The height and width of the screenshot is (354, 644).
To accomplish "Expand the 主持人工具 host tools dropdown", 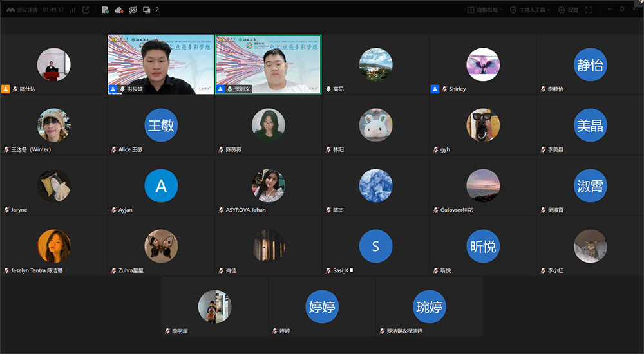I will (x=531, y=10).
